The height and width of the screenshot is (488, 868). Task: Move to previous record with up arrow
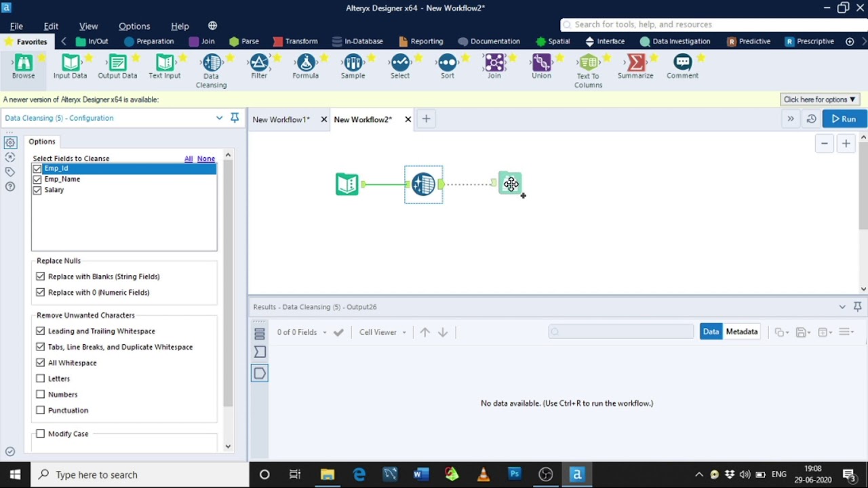[x=425, y=332]
